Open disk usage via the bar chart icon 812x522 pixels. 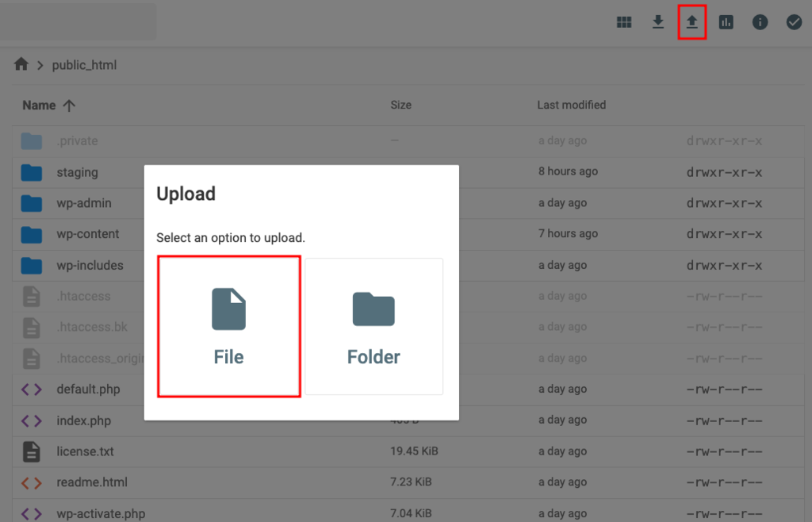726,21
